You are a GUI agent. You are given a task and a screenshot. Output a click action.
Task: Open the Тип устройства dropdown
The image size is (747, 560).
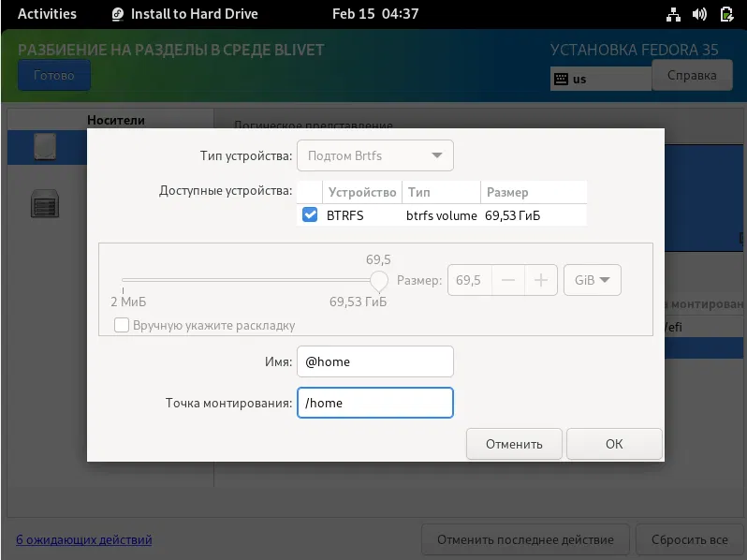coord(375,155)
